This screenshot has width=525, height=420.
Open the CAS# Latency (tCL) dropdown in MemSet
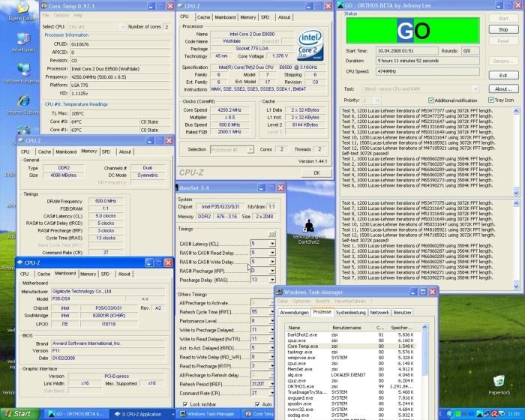[262, 244]
